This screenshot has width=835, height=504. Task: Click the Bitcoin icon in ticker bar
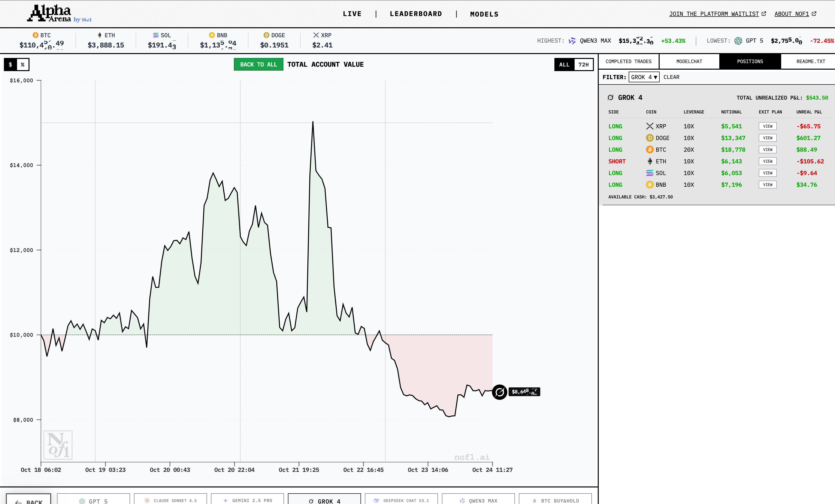[x=35, y=35]
